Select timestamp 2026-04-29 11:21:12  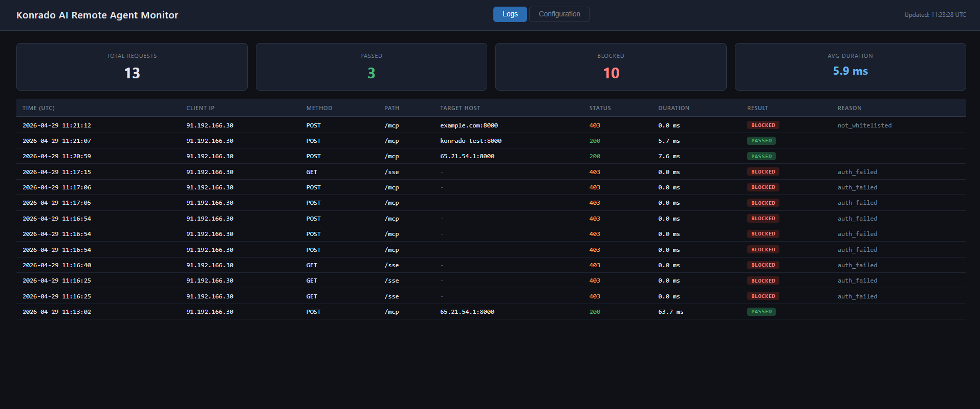point(57,125)
